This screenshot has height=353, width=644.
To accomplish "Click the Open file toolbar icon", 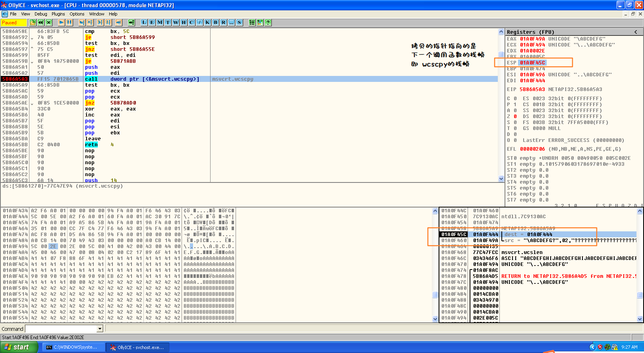I will pos(33,23).
